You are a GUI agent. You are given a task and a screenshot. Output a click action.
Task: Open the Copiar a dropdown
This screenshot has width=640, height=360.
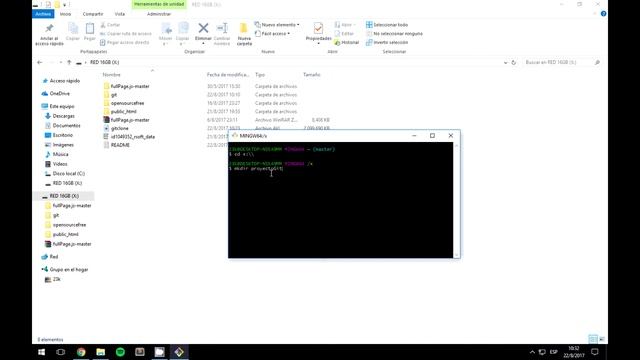click(x=182, y=34)
